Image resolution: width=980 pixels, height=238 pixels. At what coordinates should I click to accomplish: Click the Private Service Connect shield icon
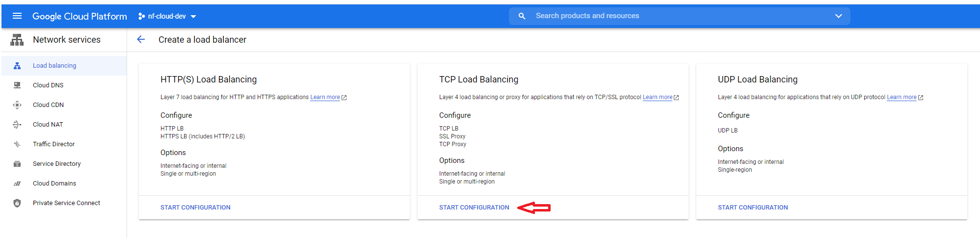click(x=17, y=203)
